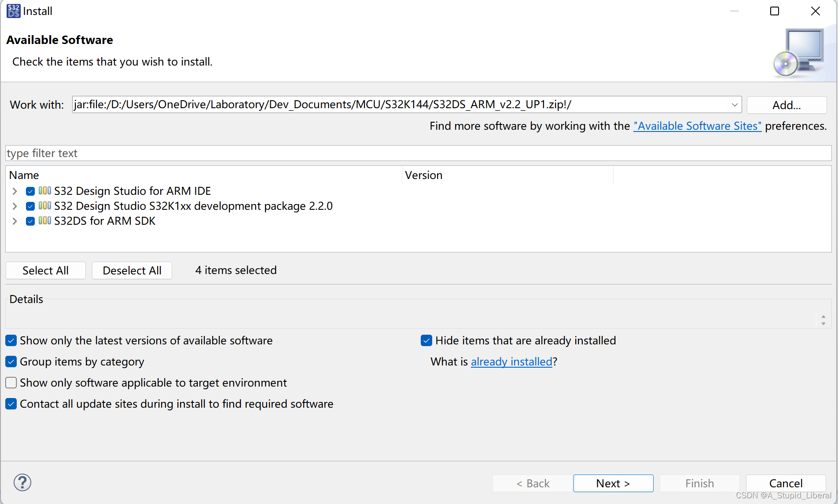Open the already installed link
The image size is (838, 504).
(x=511, y=362)
